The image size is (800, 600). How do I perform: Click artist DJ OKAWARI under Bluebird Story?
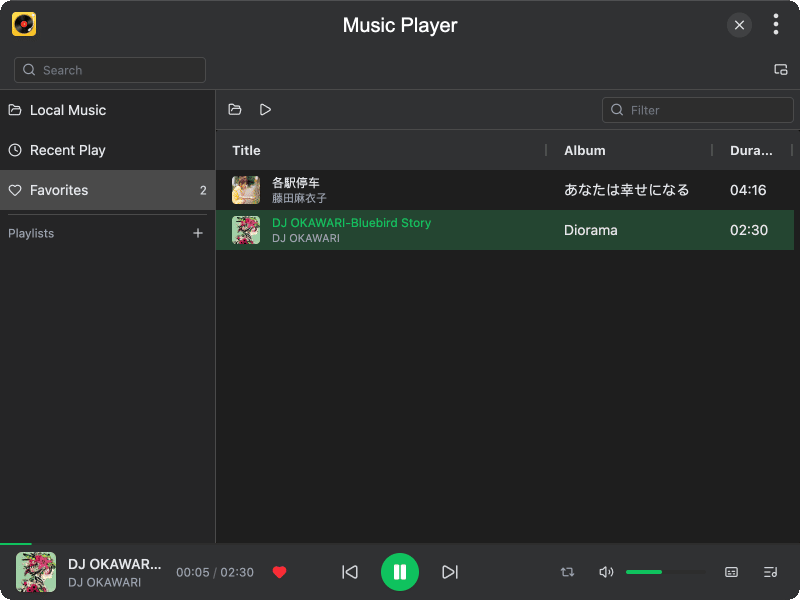[306, 238]
